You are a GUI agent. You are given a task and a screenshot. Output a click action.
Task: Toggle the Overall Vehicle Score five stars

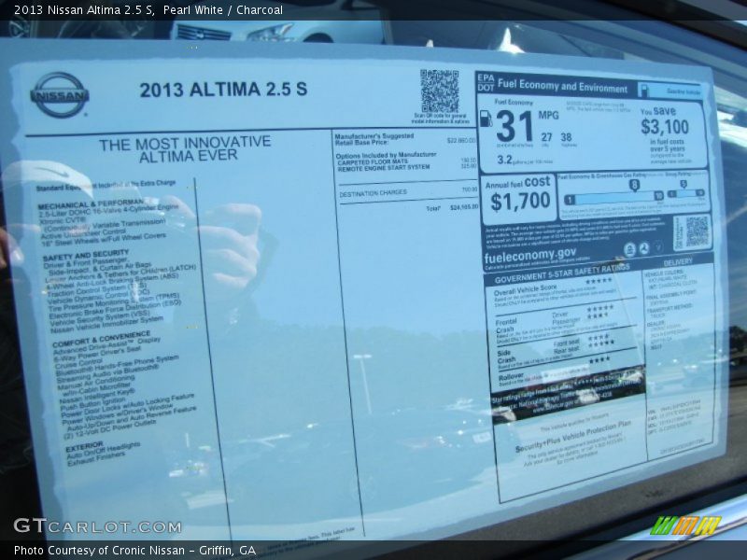[x=598, y=280]
